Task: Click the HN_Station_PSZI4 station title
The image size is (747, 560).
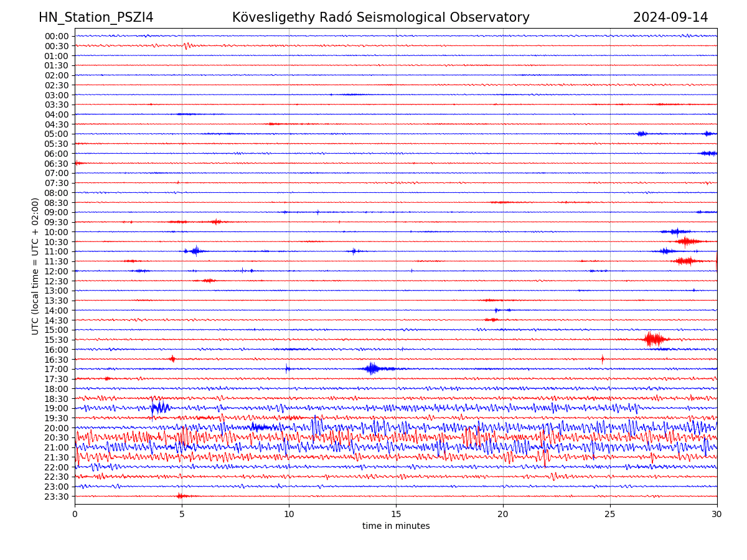Action: [x=96, y=17]
